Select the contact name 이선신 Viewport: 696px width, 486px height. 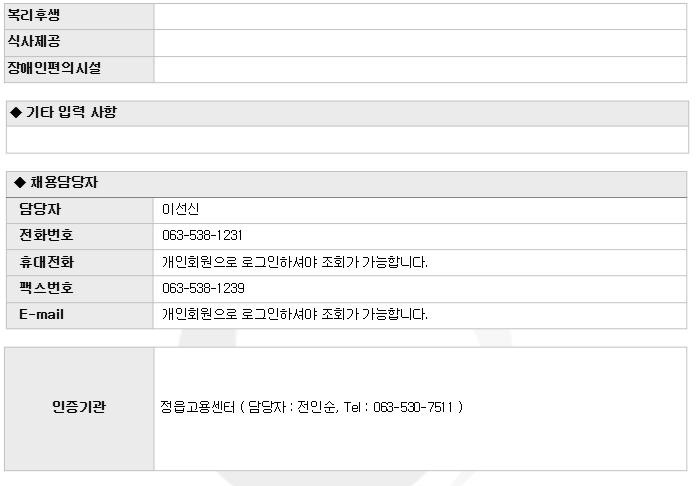181,210
